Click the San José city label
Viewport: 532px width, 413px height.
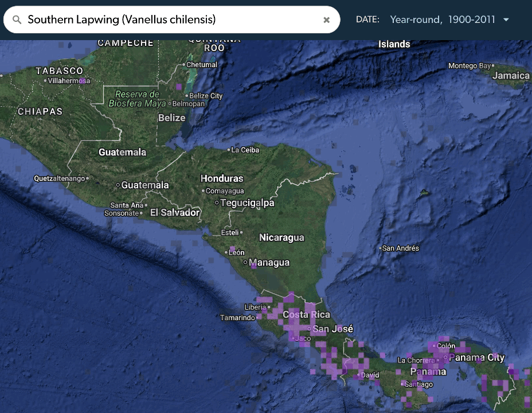(333, 329)
